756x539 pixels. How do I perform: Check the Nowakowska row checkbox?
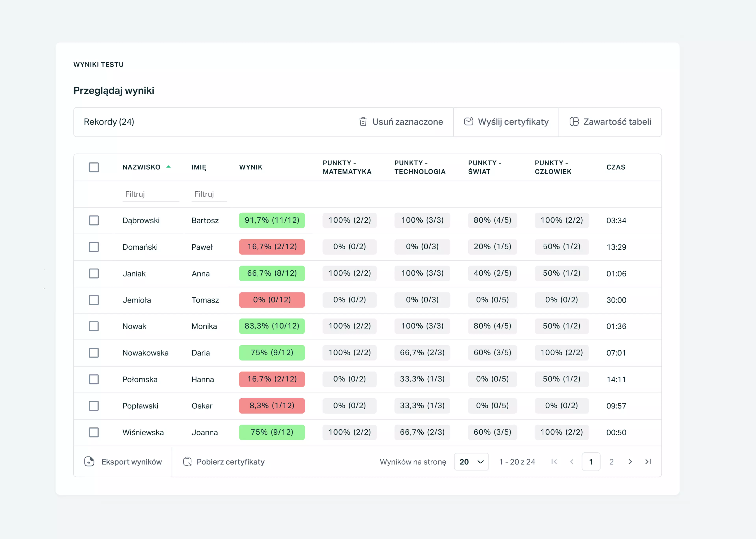pyautogui.click(x=94, y=353)
